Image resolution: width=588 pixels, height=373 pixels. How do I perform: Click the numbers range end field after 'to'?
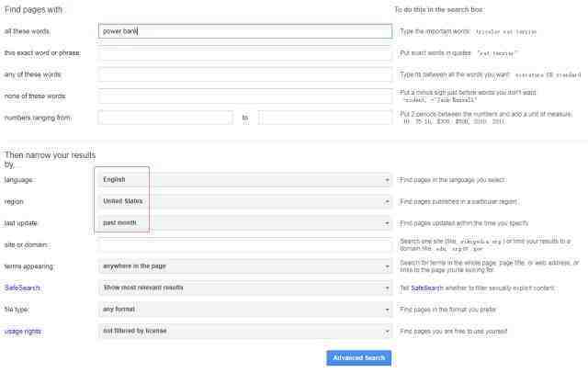[x=325, y=118]
